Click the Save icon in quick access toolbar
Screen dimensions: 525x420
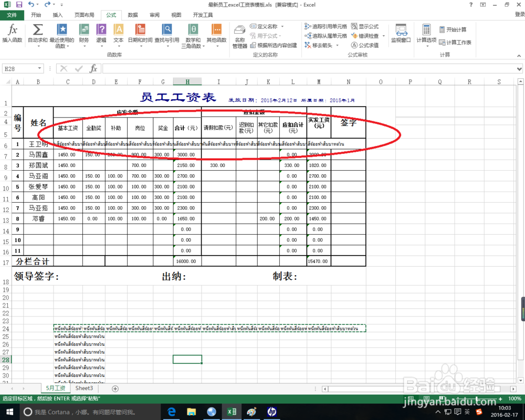click(19, 5)
